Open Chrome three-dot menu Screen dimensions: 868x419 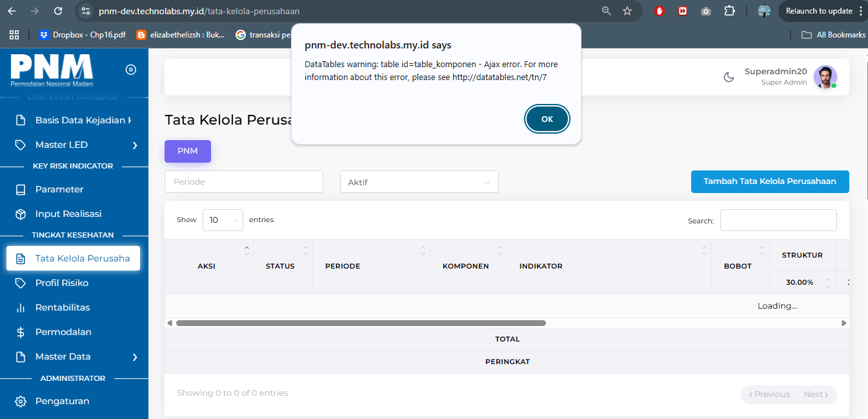pos(862,11)
